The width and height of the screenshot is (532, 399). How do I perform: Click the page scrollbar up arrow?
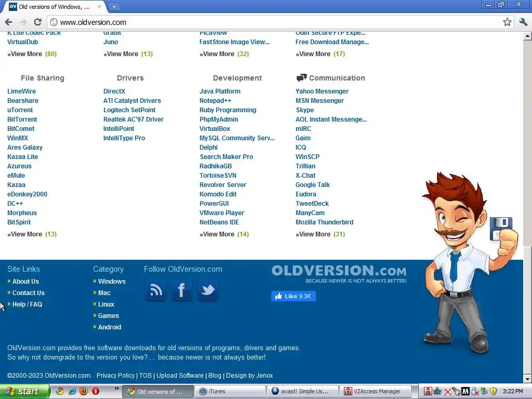tap(527, 35)
